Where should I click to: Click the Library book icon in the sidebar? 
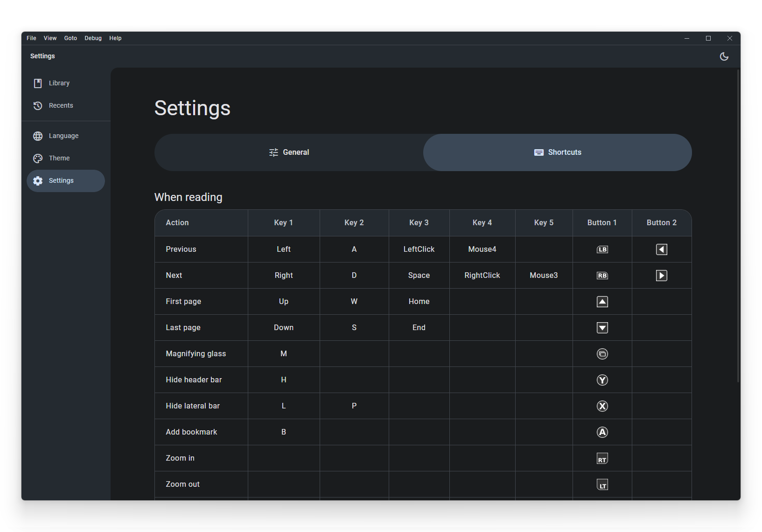click(37, 83)
